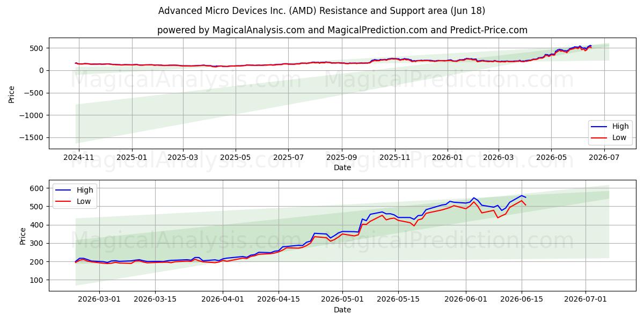Click the '500' price tick in upper chart
This screenshot has width=644, height=322.
(x=38, y=48)
